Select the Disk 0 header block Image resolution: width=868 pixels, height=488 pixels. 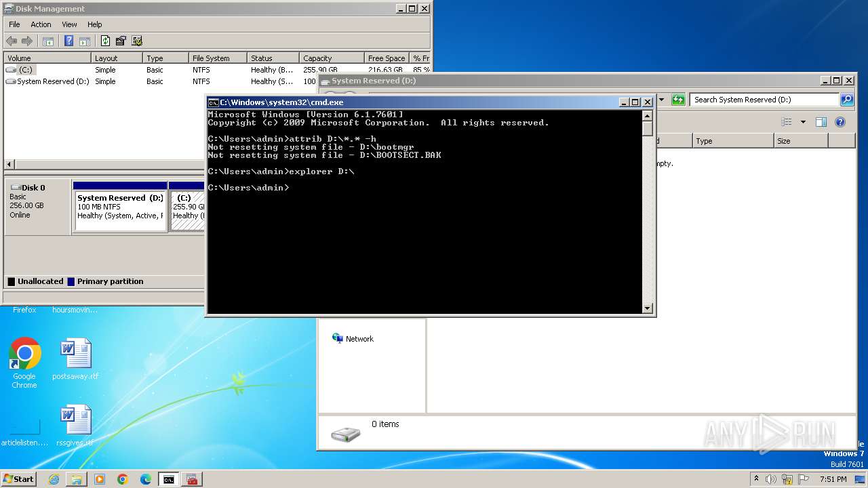click(x=37, y=207)
